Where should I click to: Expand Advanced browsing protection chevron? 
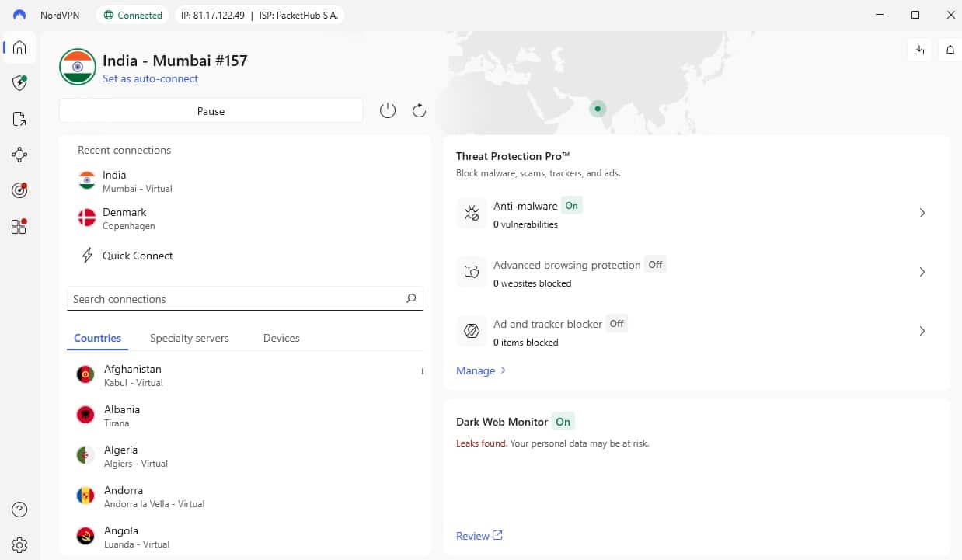pos(922,272)
